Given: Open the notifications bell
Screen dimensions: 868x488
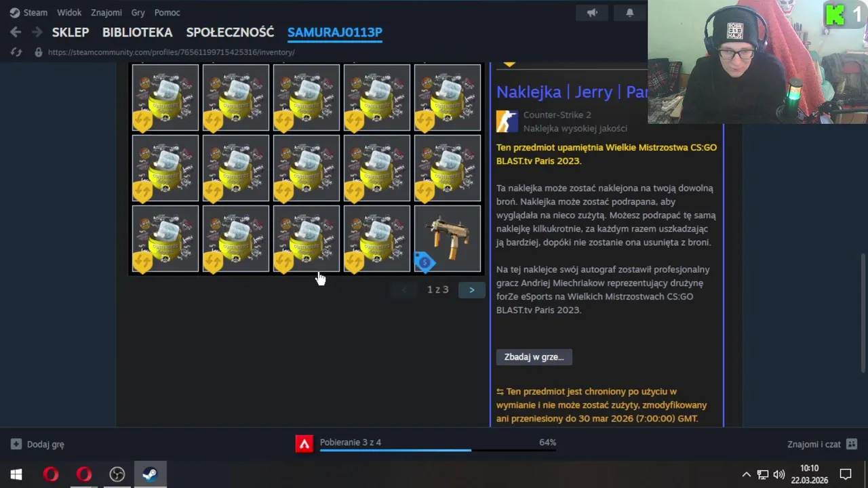Looking at the screenshot, I should coord(629,12).
